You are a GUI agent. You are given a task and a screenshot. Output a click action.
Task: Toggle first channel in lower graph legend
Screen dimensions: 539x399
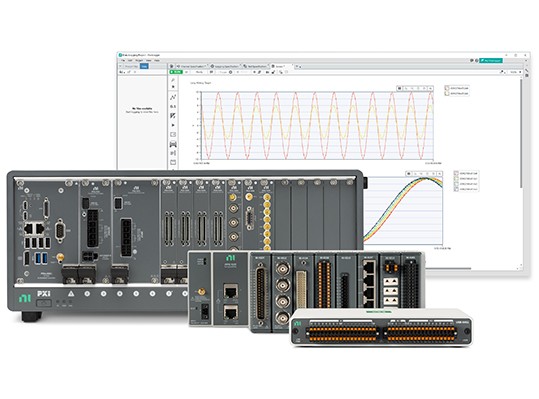pos(456,173)
